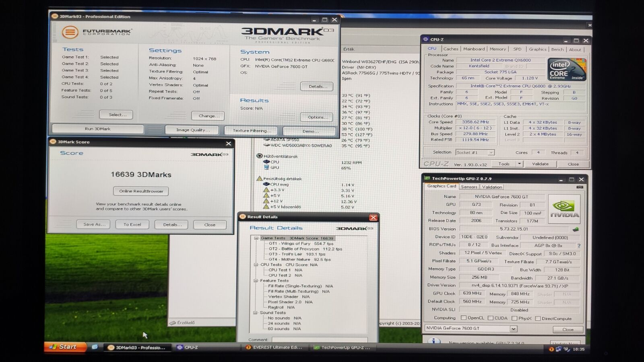Click the GPU-Z title bar app icon
This screenshot has width=644, height=362.
pyautogui.click(x=427, y=178)
